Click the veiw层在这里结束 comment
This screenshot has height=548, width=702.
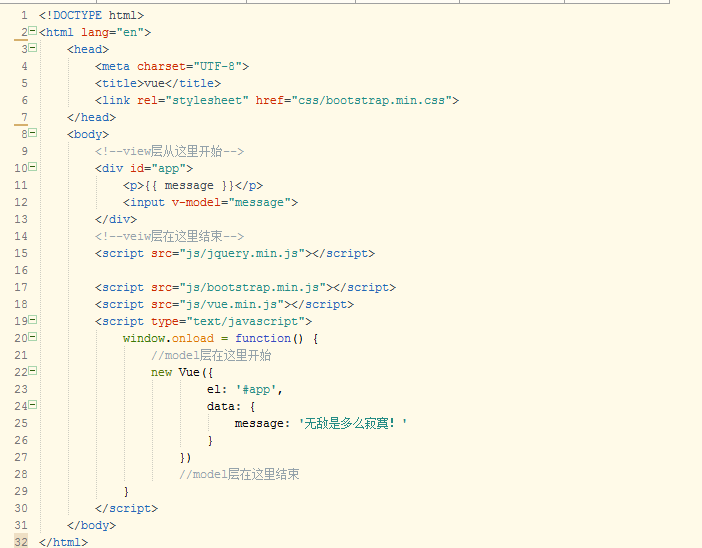[x=169, y=236]
